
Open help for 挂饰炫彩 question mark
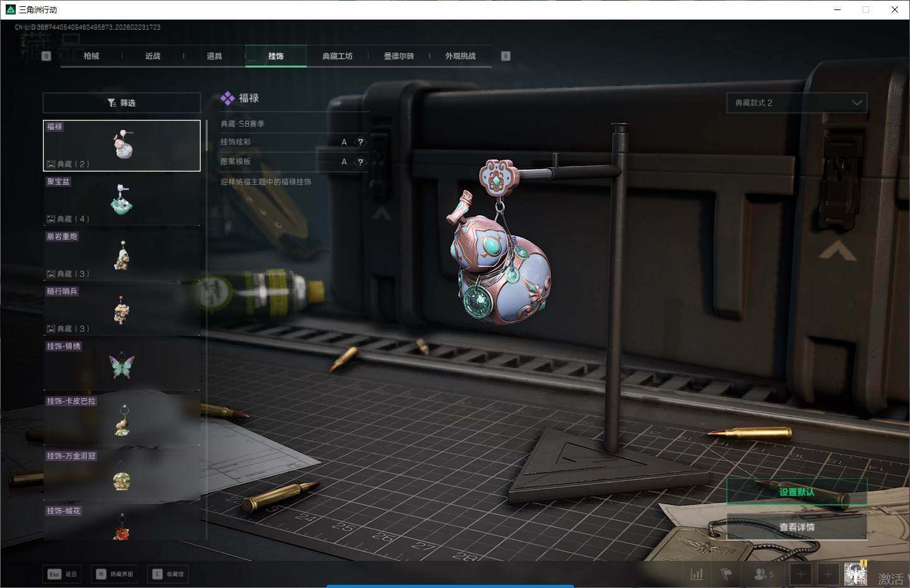coord(360,143)
